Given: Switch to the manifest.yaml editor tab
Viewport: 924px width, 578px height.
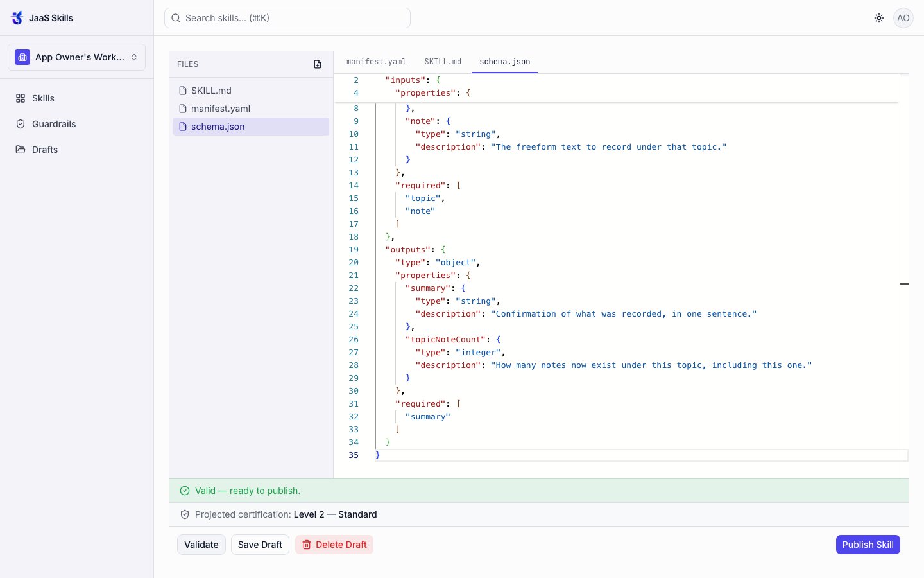Looking at the screenshot, I should click(x=377, y=62).
